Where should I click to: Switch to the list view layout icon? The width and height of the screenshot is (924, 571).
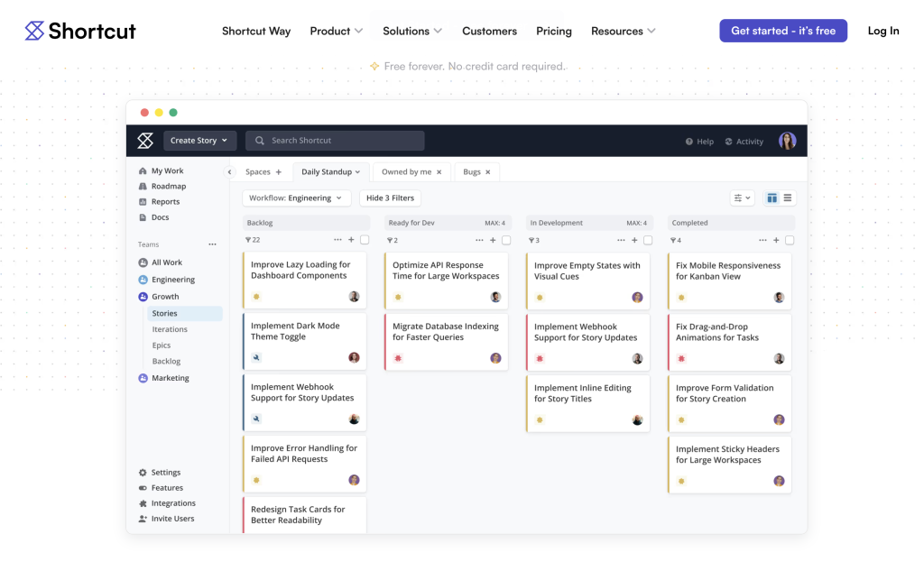coord(788,198)
